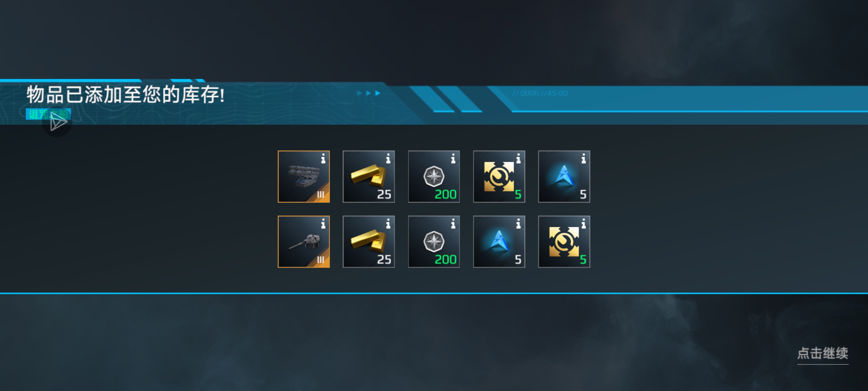Screen dimensions: 868x391
Task: Show info for top row blue arrow
Action: click(583, 158)
